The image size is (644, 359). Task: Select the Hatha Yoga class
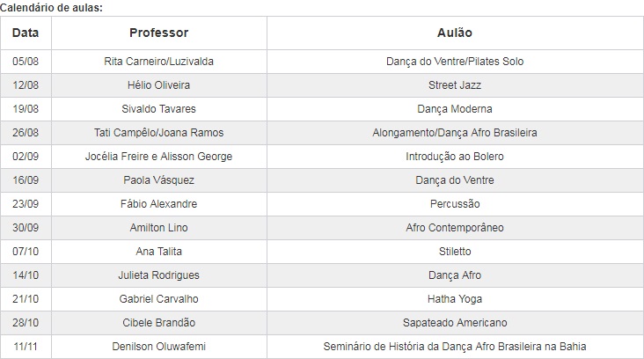point(455,299)
